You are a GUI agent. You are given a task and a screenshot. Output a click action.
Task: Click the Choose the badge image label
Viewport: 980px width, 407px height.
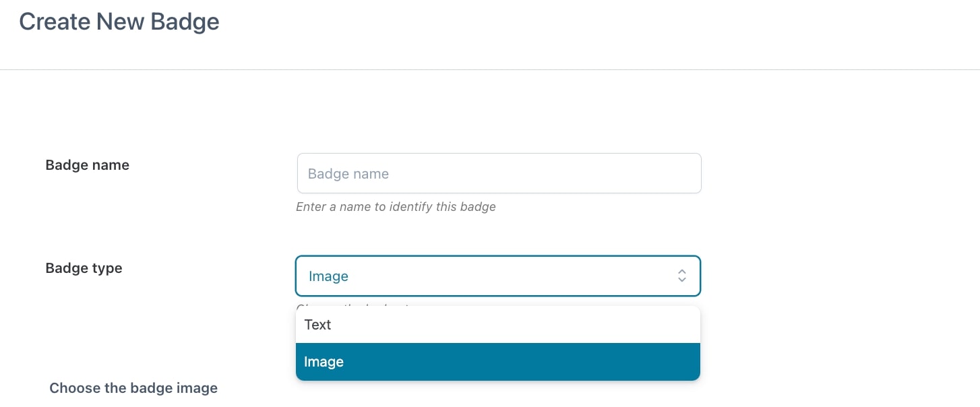pos(133,388)
